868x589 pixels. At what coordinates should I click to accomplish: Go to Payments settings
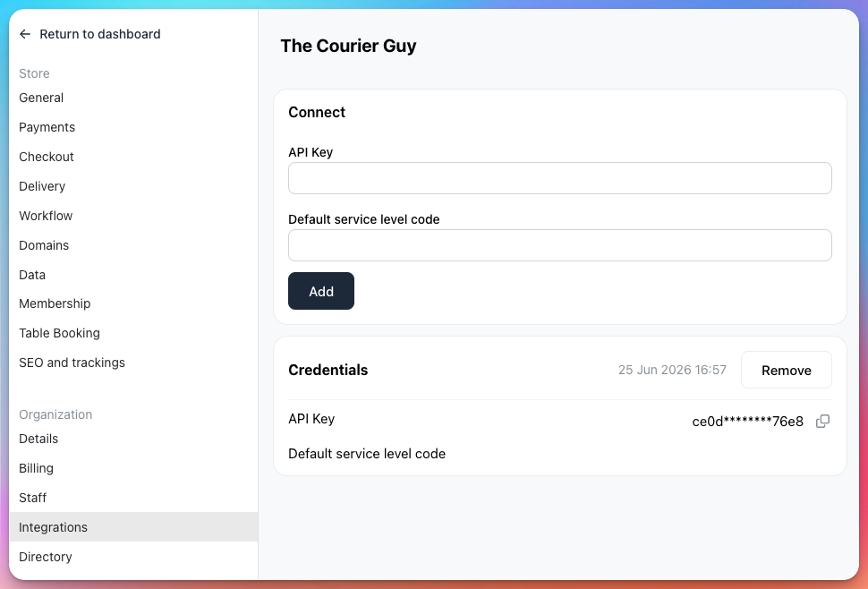click(47, 127)
